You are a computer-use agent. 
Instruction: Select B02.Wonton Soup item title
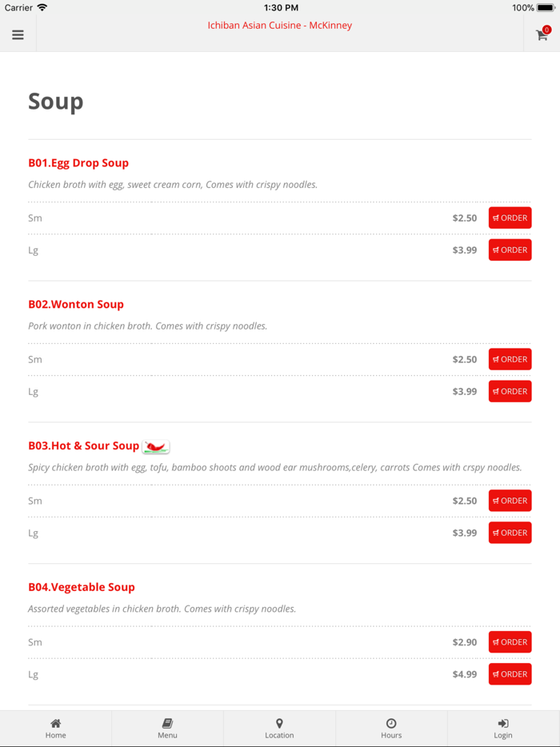pyautogui.click(x=76, y=305)
